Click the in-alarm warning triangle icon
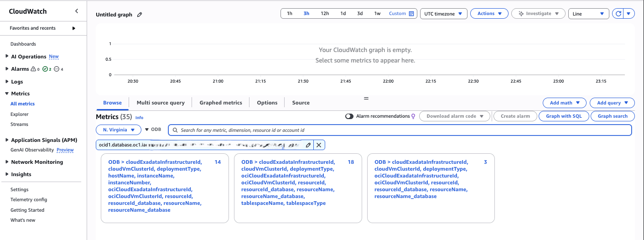644x240 pixels. coord(33,69)
